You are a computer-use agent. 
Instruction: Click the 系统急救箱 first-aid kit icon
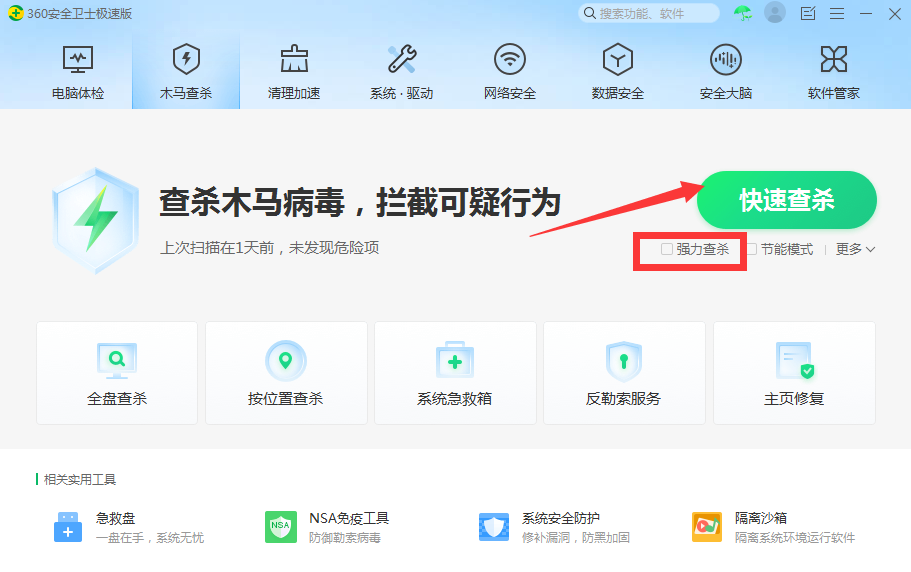(x=455, y=361)
